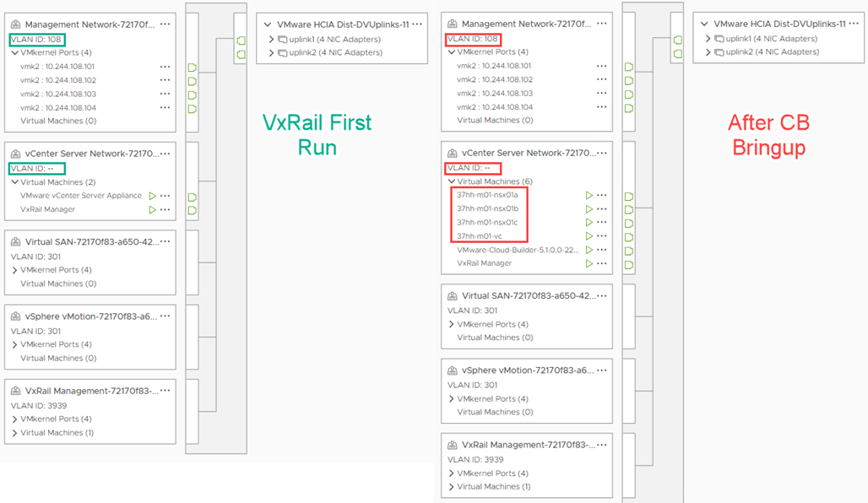
Task: Open VxRail Manager ellipsis in First Run diagram
Action: 165,209
